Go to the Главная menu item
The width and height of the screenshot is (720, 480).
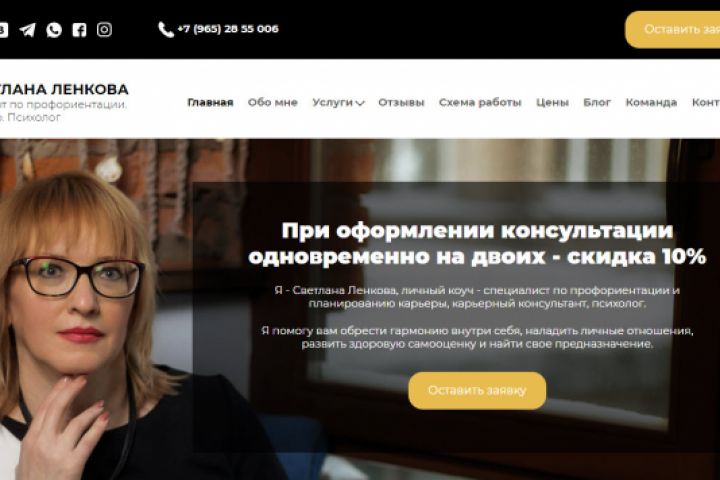click(x=210, y=102)
